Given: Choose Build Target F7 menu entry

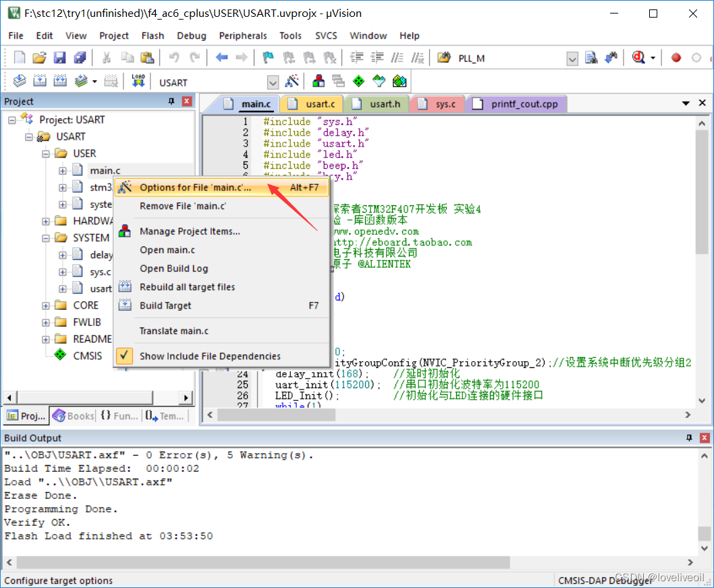Looking at the screenshot, I should (221, 306).
